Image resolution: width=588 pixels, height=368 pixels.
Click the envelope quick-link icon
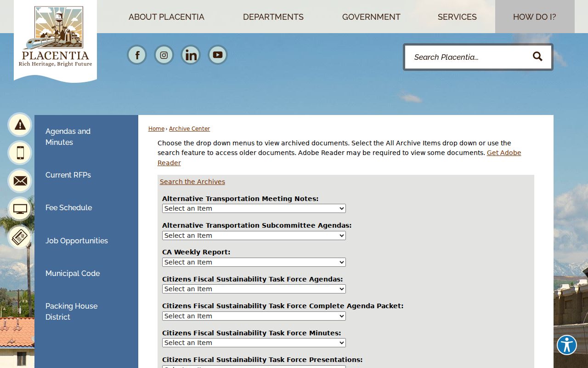click(20, 181)
